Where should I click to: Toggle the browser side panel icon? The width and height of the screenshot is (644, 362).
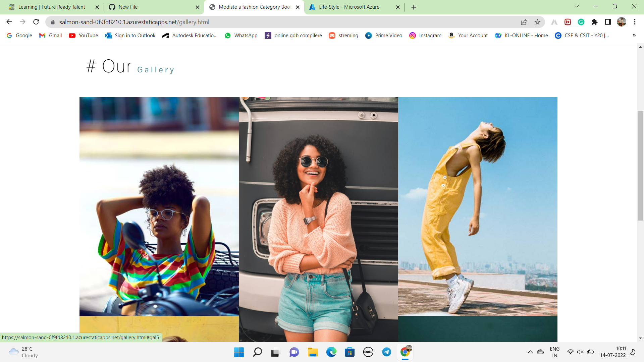608,22
